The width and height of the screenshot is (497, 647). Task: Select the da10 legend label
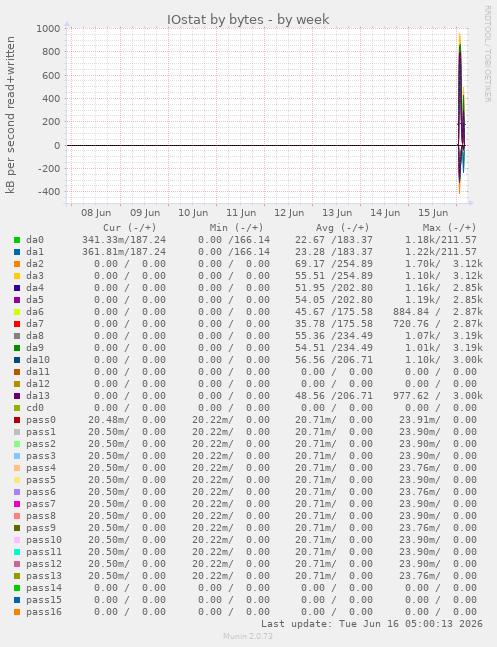[38, 359]
